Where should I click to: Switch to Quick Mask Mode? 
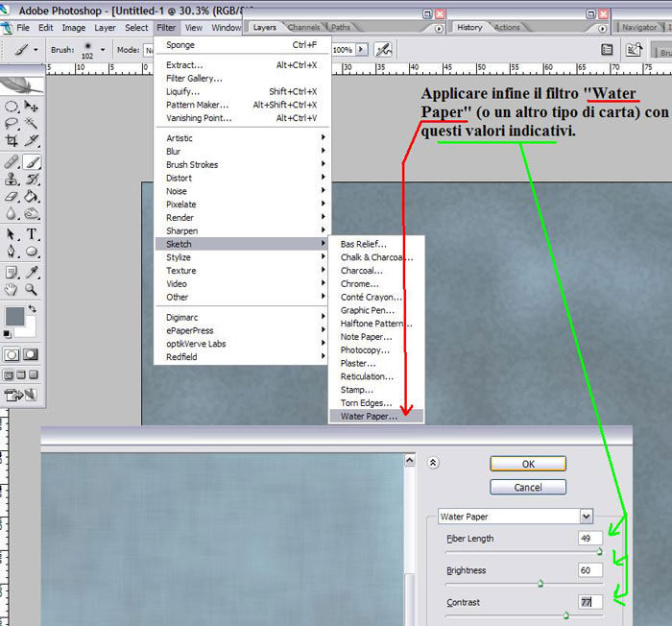(x=31, y=354)
